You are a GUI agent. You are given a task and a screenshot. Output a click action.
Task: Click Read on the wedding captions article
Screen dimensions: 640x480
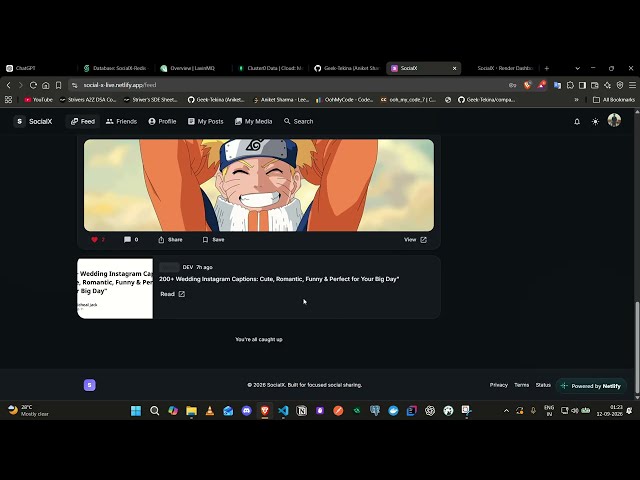click(x=173, y=294)
